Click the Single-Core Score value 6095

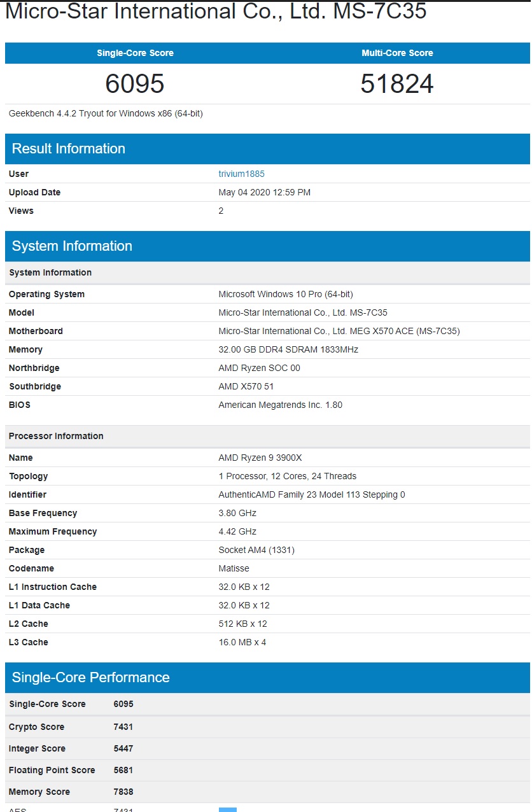(x=135, y=84)
